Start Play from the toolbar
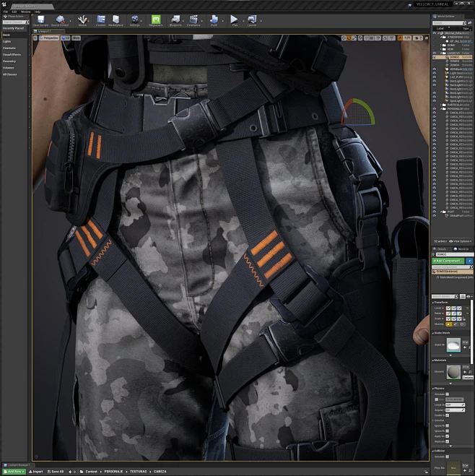This screenshot has height=476, width=475. coord(234,20)
